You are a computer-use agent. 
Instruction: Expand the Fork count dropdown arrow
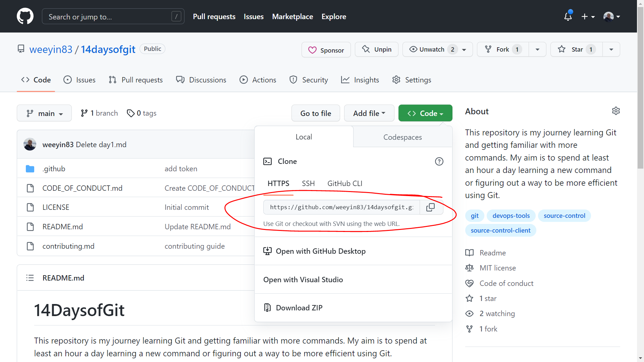point(538,49)
